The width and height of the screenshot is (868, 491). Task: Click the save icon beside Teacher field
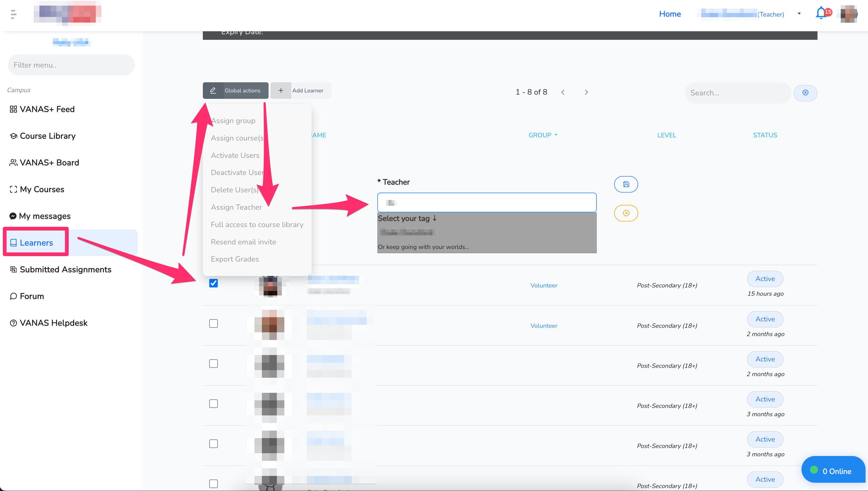pos(626,184)
